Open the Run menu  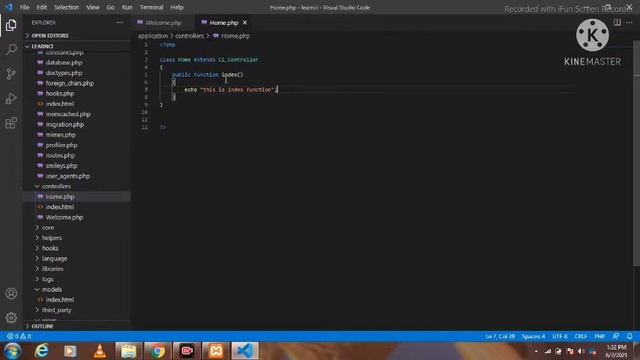127,7
